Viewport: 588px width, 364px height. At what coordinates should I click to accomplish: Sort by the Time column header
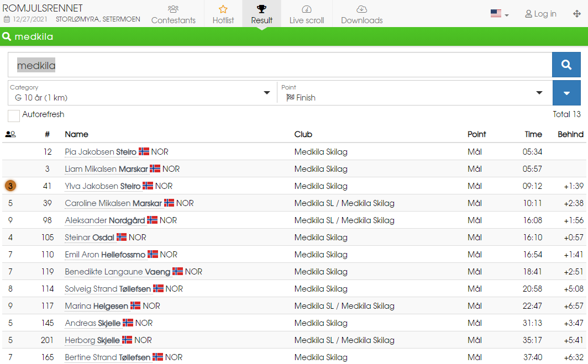533,134
